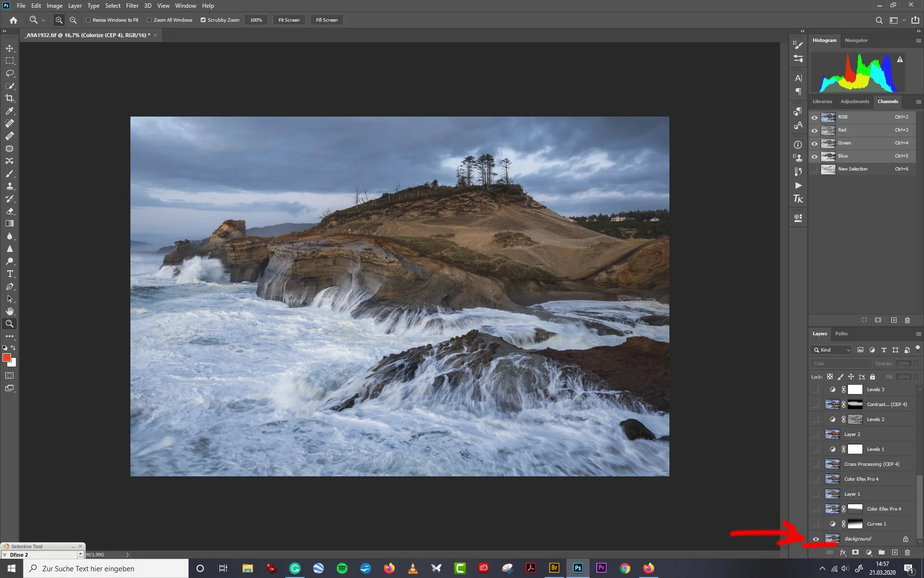Click the Fit Screen button

click(x=289, y=20)
